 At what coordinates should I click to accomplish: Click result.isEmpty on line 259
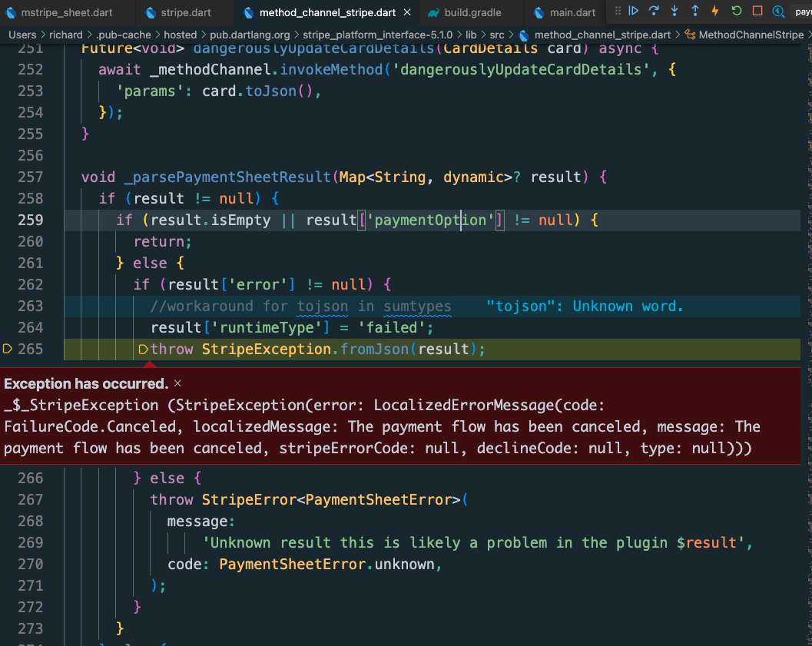coord(210,220)
